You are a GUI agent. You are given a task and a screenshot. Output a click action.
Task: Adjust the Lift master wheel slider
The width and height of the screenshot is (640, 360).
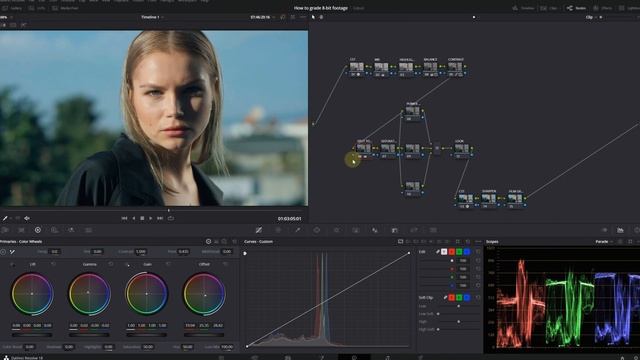32,335
